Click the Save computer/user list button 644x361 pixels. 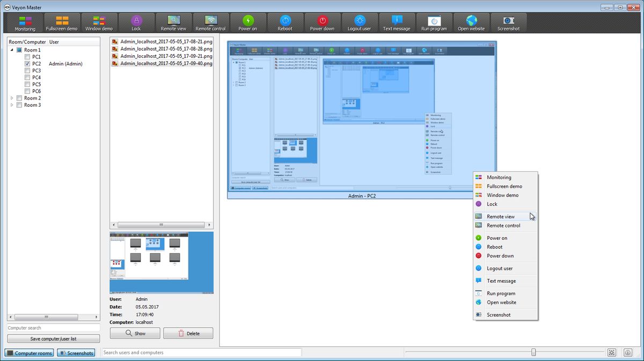point(53,338)
